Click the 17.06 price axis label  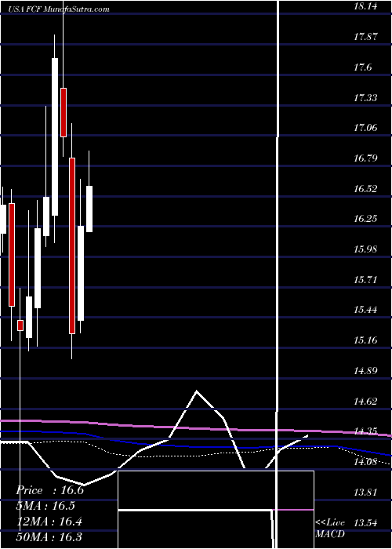point(365,128)
